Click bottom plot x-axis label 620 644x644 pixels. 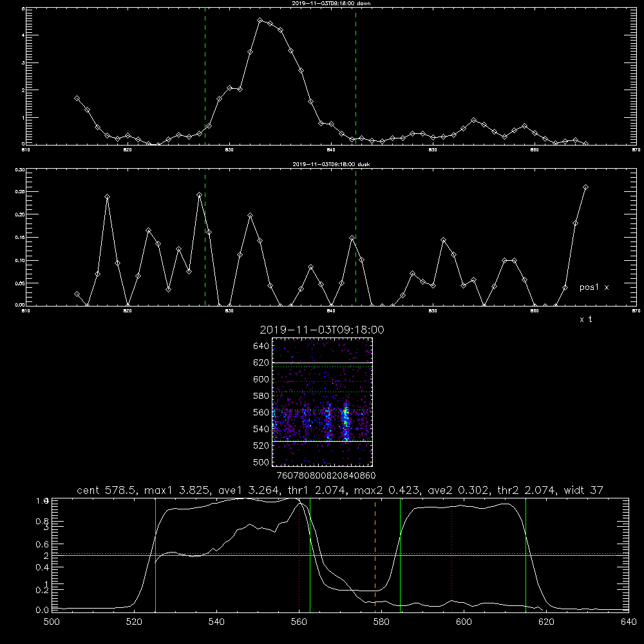click(x=546, y=622)
